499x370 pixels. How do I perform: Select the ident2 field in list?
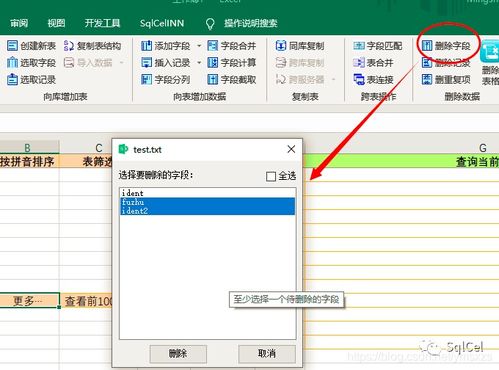[207, 211]
